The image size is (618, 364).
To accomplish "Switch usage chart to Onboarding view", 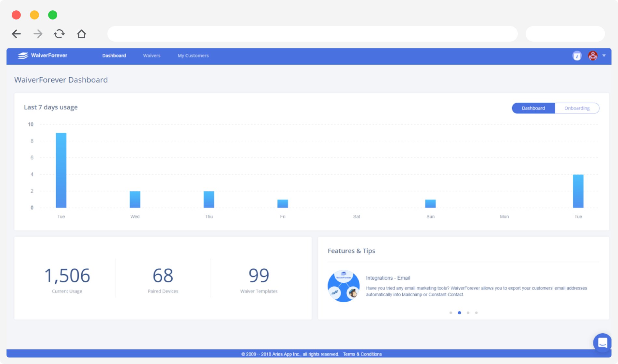I will pyautogui.click(x=577, y=108).
